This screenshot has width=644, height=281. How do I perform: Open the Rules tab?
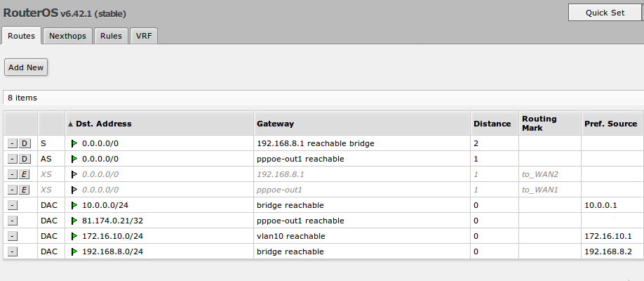pos(111,36)
